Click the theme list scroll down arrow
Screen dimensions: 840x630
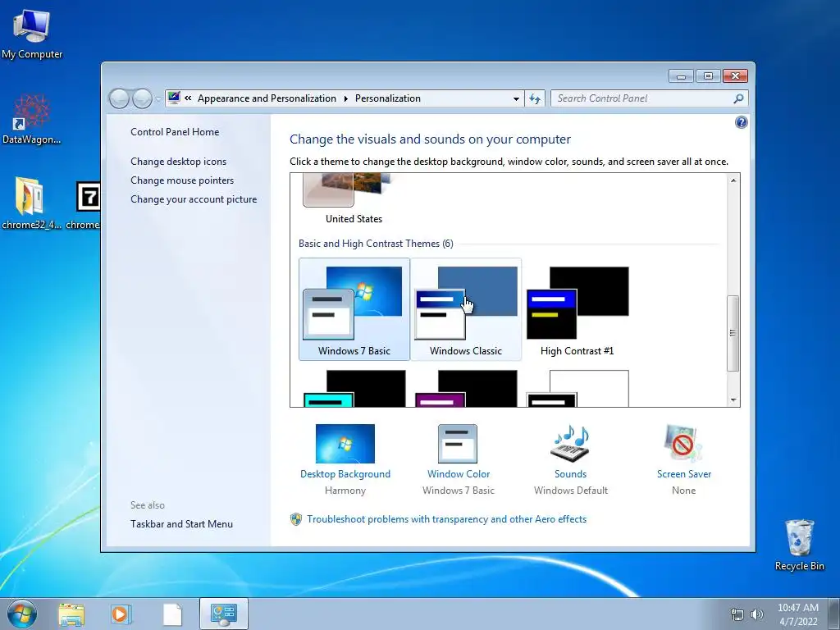pos(733,400)
